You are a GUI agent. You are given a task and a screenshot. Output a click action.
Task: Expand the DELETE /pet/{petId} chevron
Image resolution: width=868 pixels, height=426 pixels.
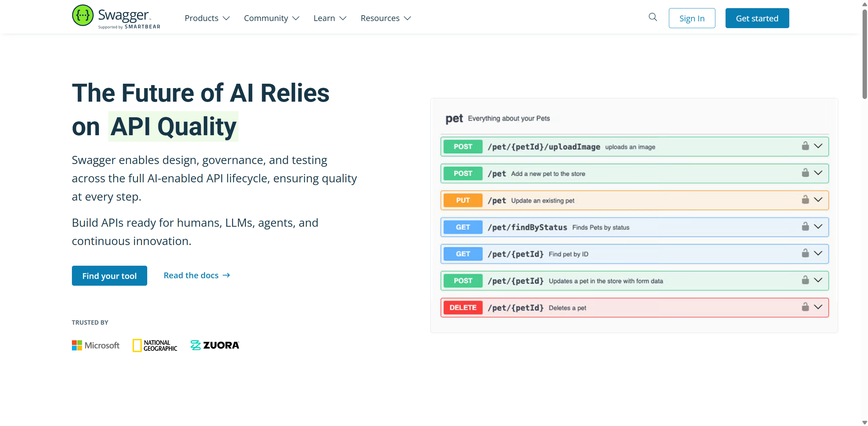(x=818, y=307)
